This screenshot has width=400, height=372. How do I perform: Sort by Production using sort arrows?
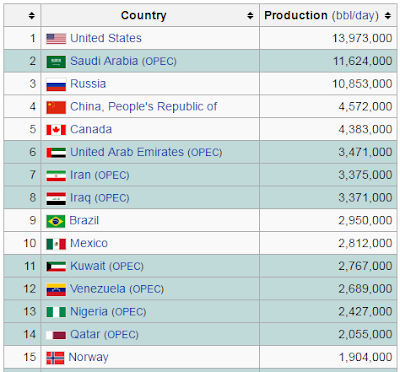click(x=388, y=15)
